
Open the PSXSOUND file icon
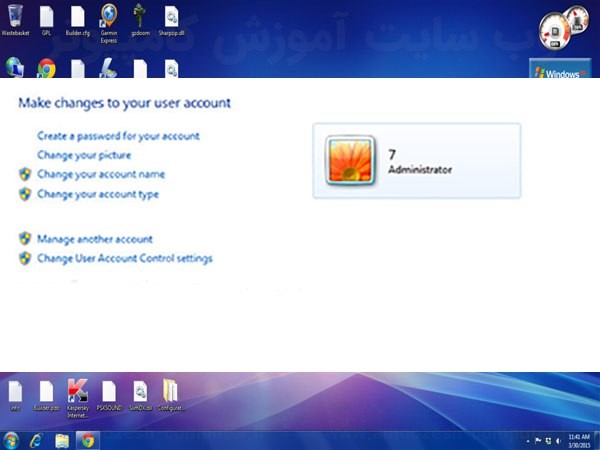tap(108, 391)
